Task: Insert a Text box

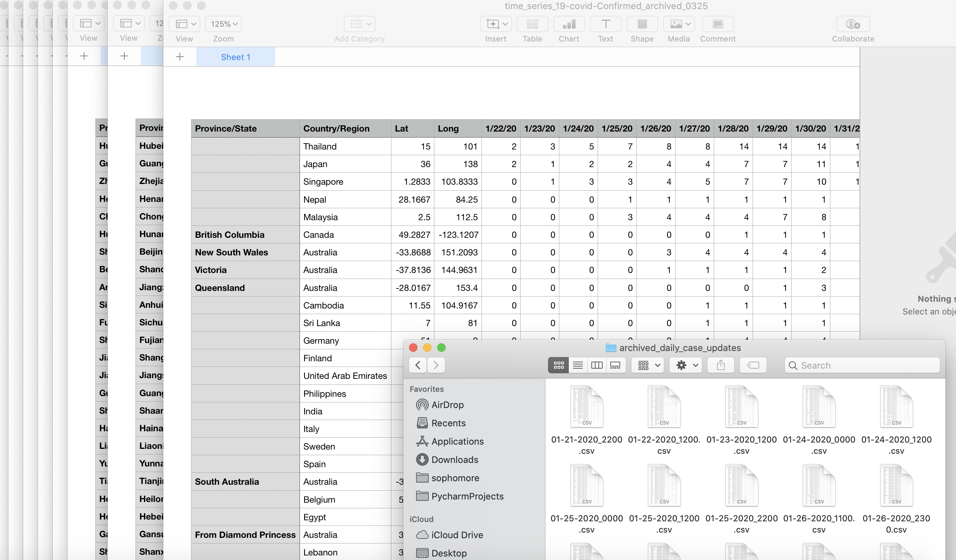Action: click(605, 24)
